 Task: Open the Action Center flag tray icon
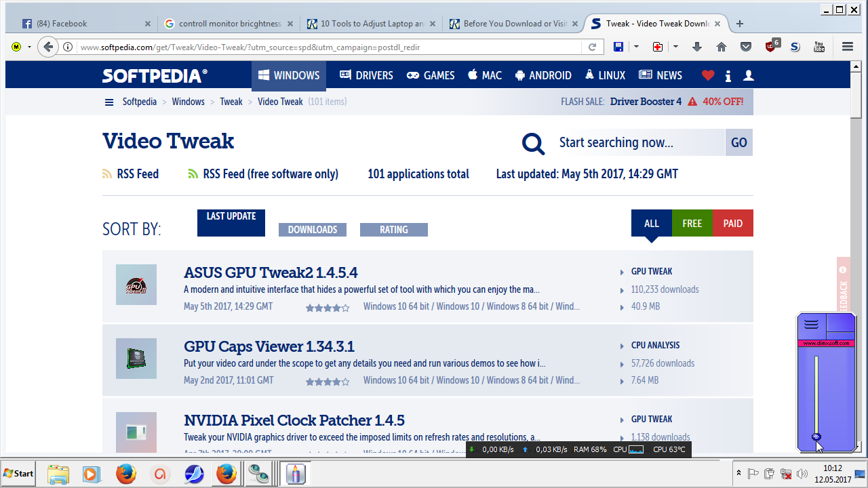[753, 474]
